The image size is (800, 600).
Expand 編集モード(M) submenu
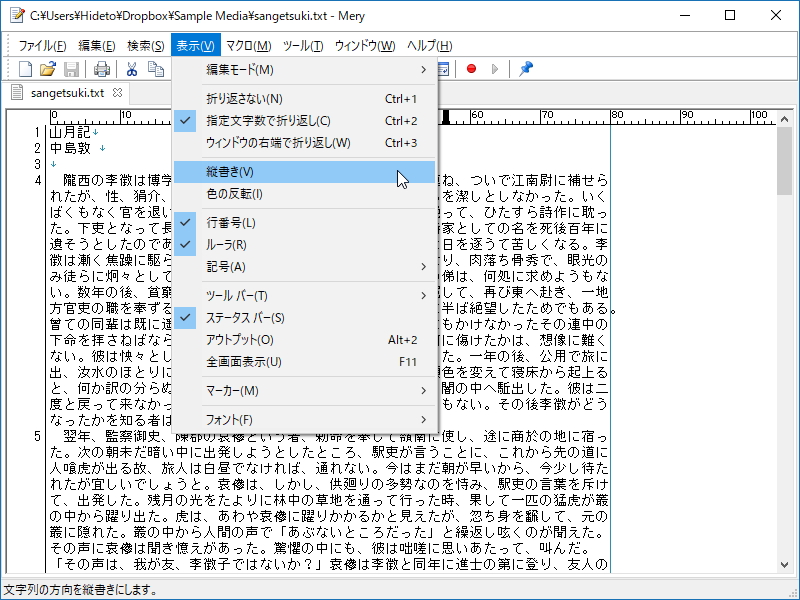coord(305,69)
